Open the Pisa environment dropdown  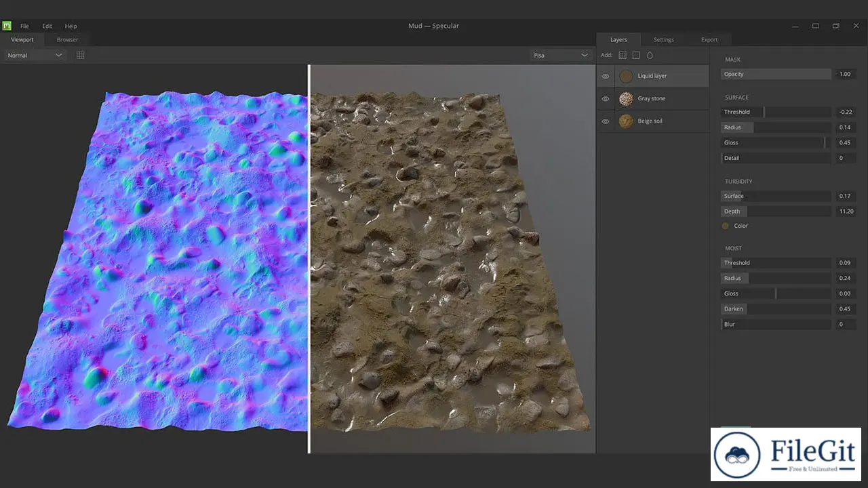tap(561, 55)
